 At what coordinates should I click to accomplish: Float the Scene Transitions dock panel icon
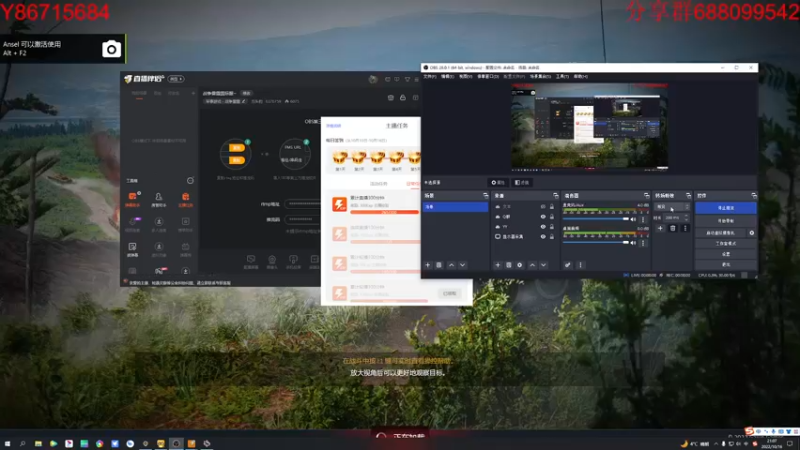[x=688, y=196]
